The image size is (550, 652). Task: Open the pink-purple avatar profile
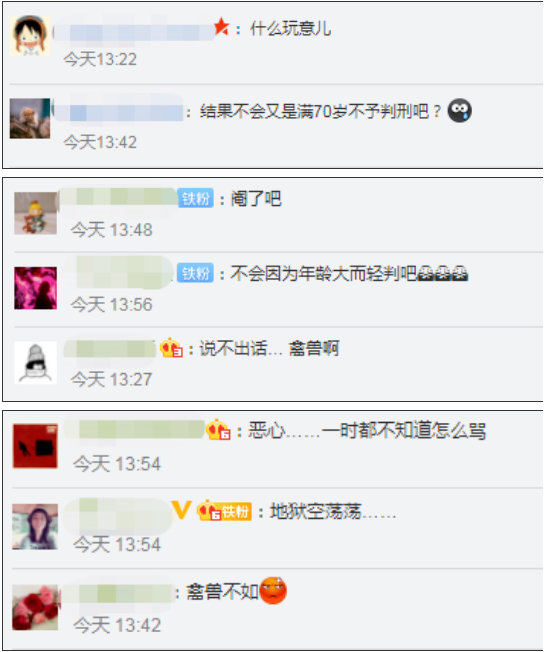(35, 288)
